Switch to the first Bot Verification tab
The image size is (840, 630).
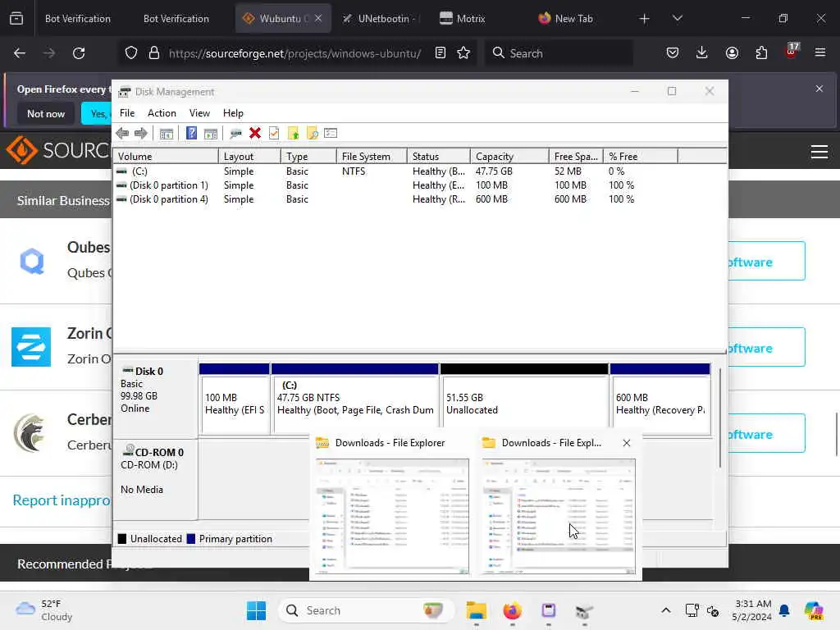pos(78,18)
